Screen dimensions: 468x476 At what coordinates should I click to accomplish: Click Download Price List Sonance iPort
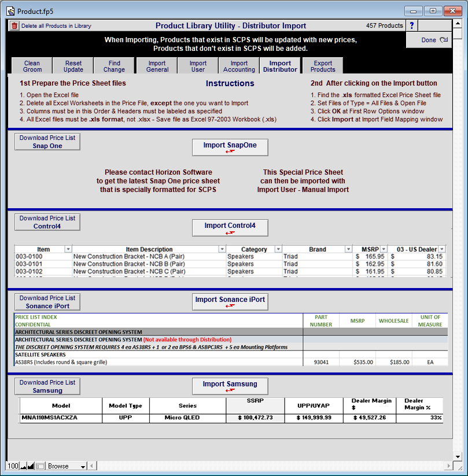47,302
